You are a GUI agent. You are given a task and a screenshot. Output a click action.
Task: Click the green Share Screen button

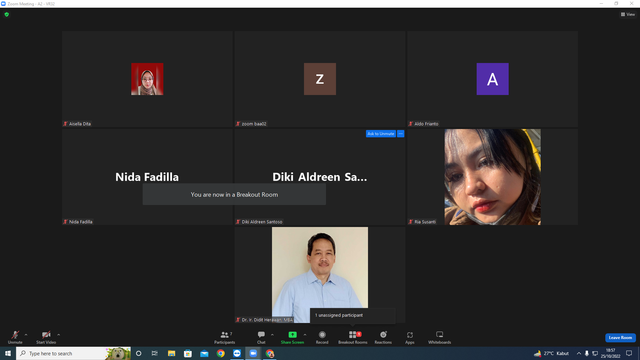292,337
